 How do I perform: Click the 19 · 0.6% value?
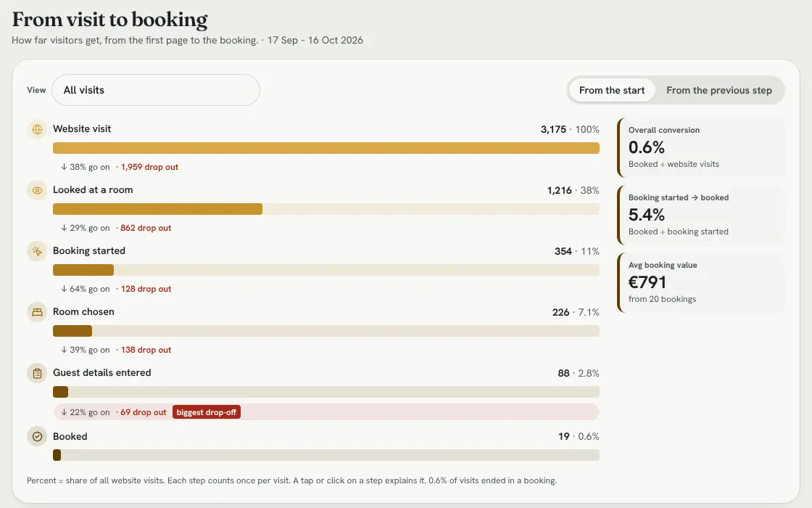(x=579, y=436)
